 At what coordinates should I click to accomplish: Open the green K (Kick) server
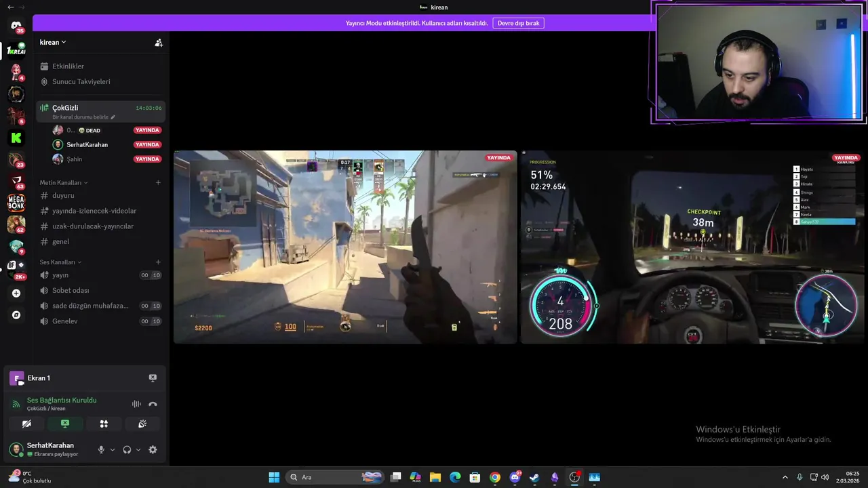(16, 138)
